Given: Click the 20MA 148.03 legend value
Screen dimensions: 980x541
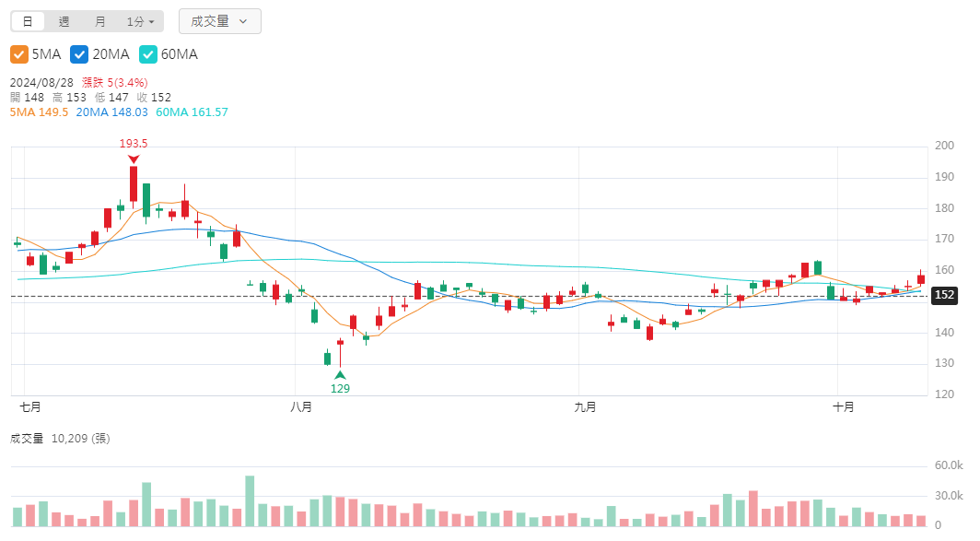Looking at the screenshot, I should point(111,112).
